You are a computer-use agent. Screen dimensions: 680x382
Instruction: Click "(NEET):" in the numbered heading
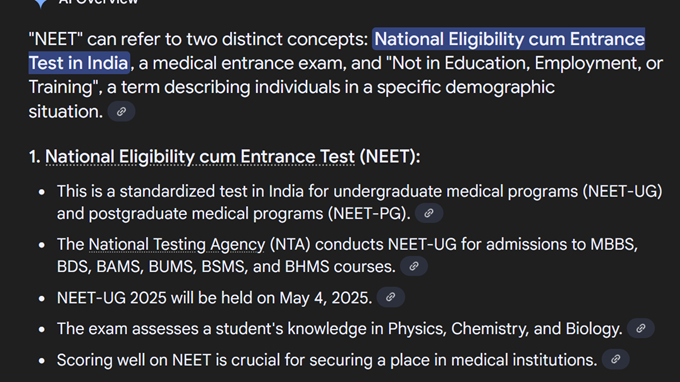point(390,157)
